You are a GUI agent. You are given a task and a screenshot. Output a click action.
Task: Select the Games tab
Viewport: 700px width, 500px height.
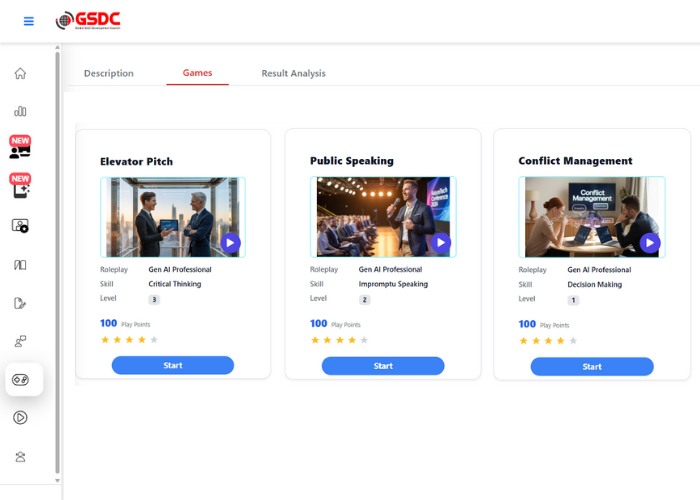pyautogui.click(x=197, y=73)
